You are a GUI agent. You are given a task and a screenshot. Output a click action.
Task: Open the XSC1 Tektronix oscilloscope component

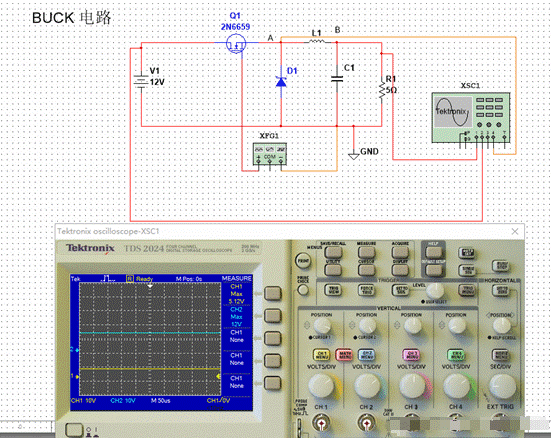click(x=471, y=117)
